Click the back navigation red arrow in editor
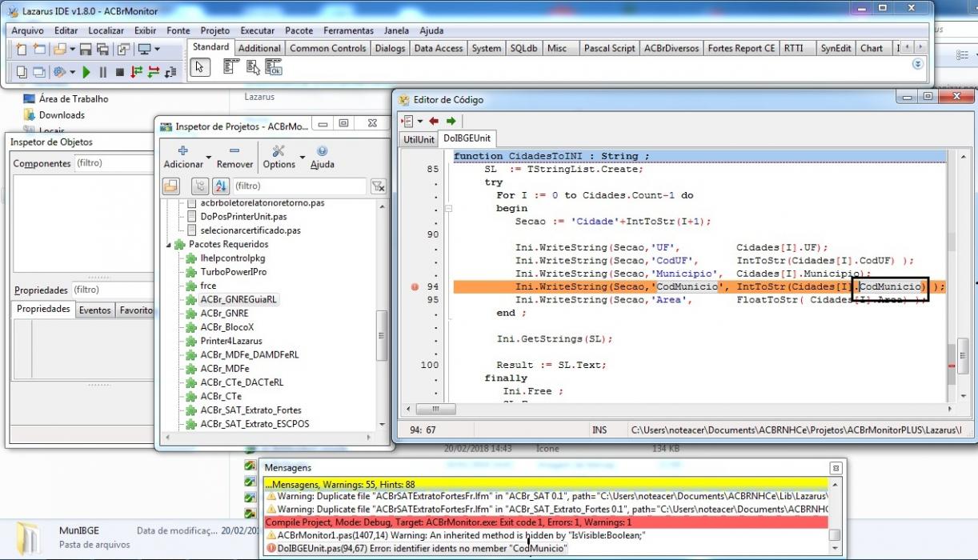 434,121
